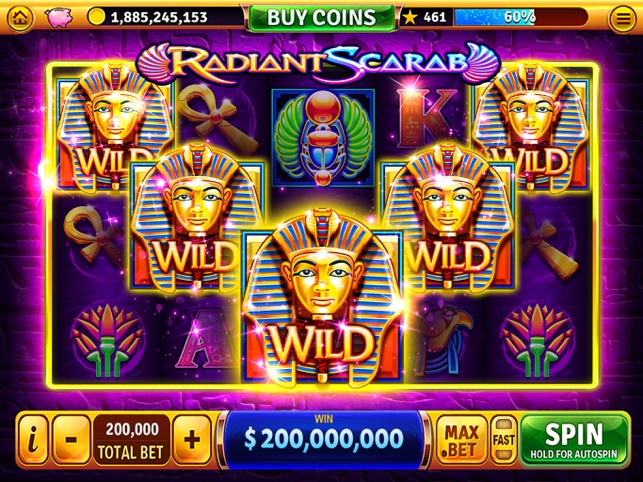Click the Radiant Scarab title logo
Image resolution: width=643 pixels, height=482 pixels.
319,62
